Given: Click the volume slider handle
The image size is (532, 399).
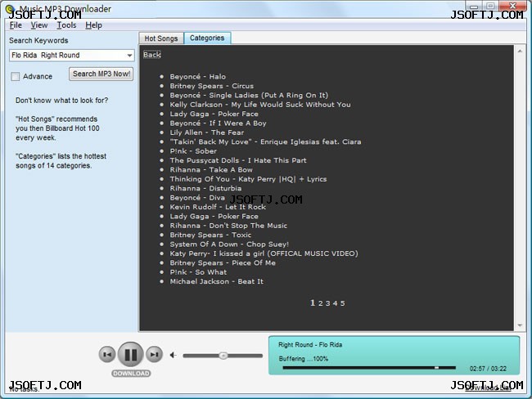Looking at the screenshot, I should [223, 356].
